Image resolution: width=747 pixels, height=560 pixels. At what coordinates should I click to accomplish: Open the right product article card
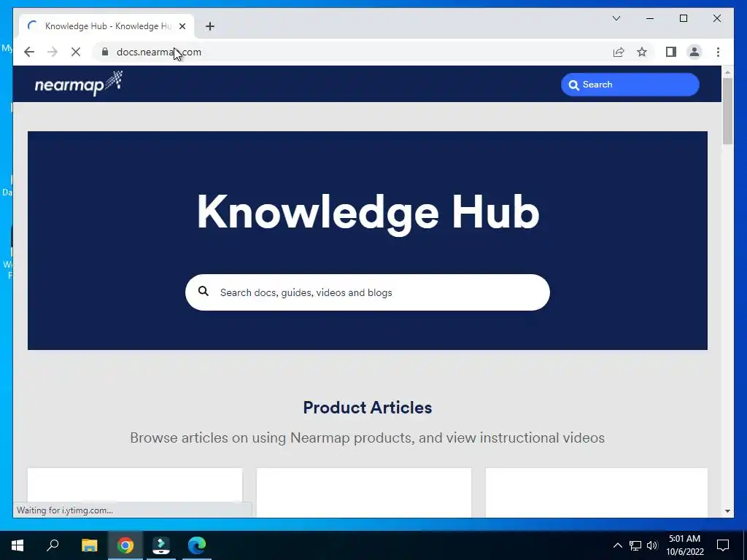(x=597, y=492)
